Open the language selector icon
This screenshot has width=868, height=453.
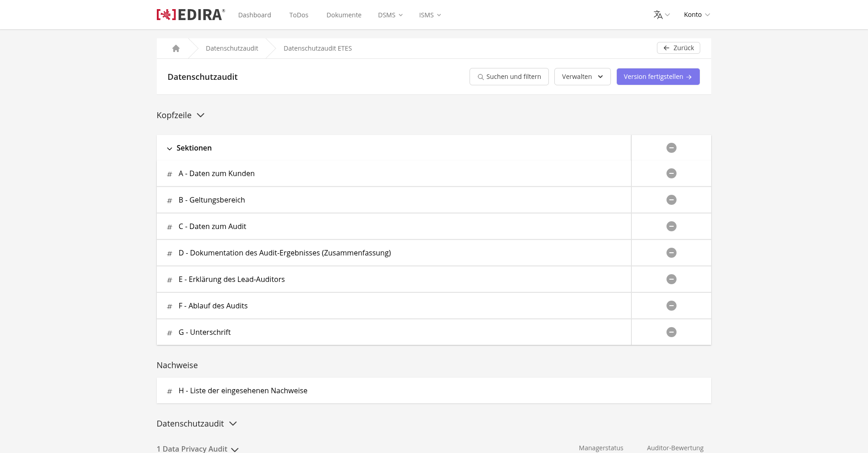[x=661, y=15]
